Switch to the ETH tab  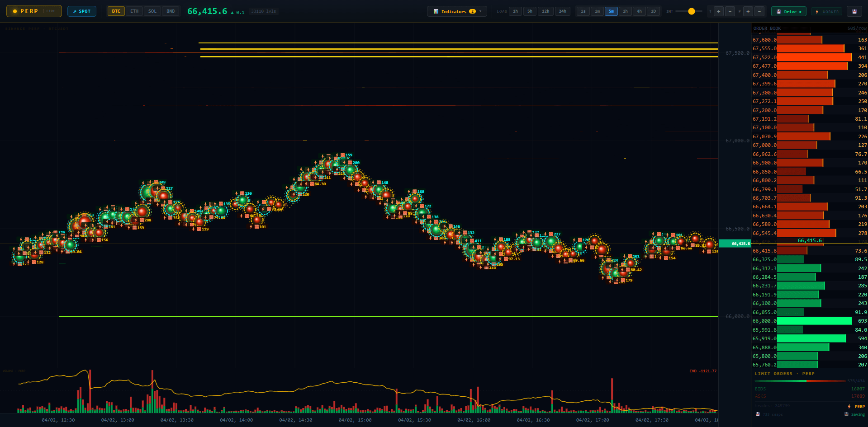click(134, 11)
